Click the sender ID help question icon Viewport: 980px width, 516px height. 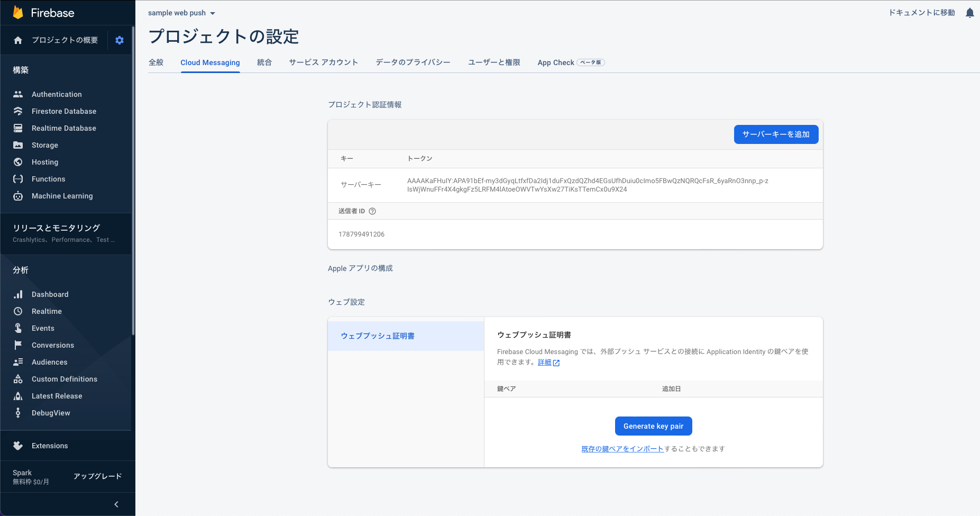pos(372,211)
